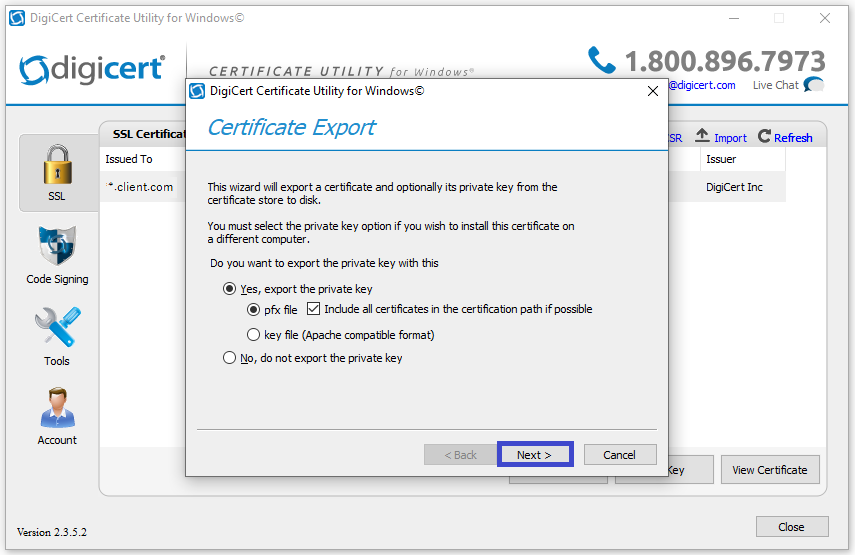855x555 pixels.
Task: Open the Account person icon
Action: pos(57,408)
